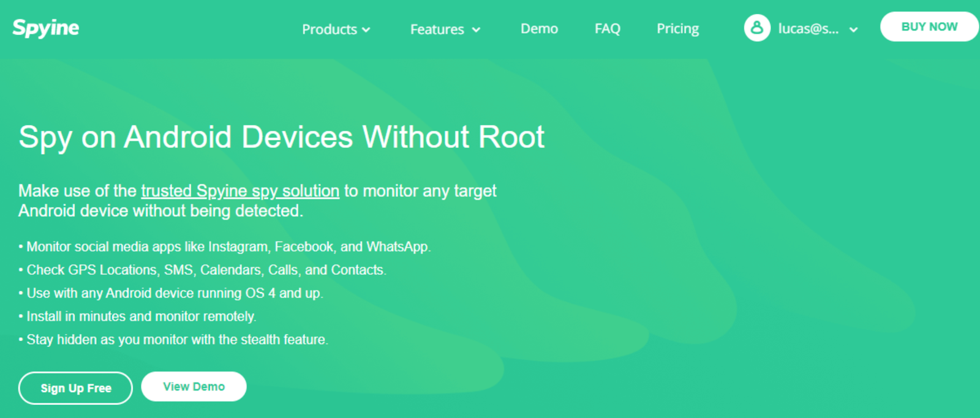The width and height of the screenshot is (980, 418).
Task: Click the bullet about Monitor social media apps
Action: click(225, 247)
